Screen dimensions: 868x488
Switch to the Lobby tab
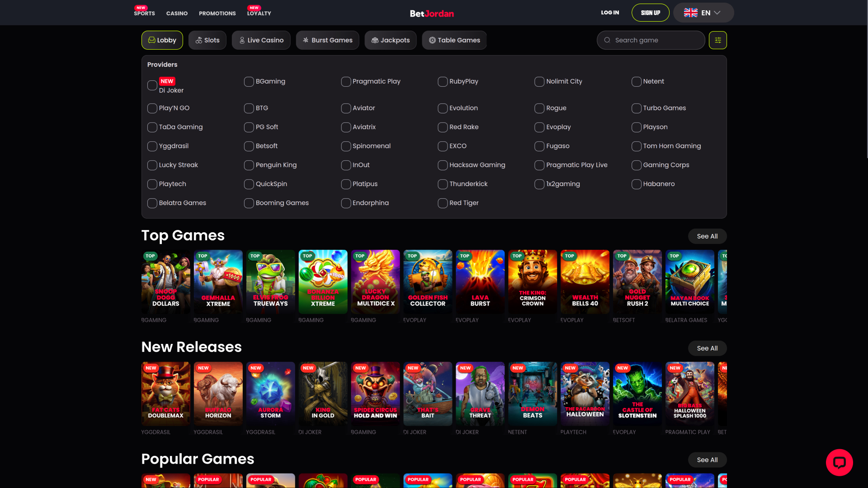162,40
